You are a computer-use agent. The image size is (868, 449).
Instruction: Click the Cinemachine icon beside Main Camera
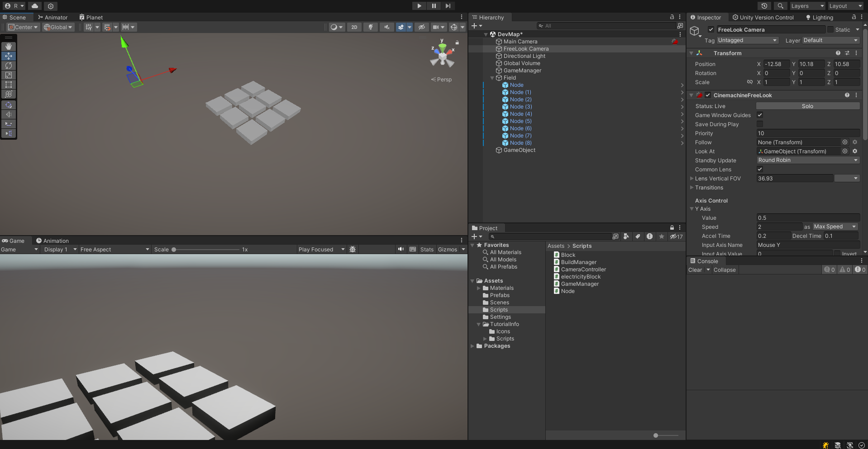click(x=675, y=42)
